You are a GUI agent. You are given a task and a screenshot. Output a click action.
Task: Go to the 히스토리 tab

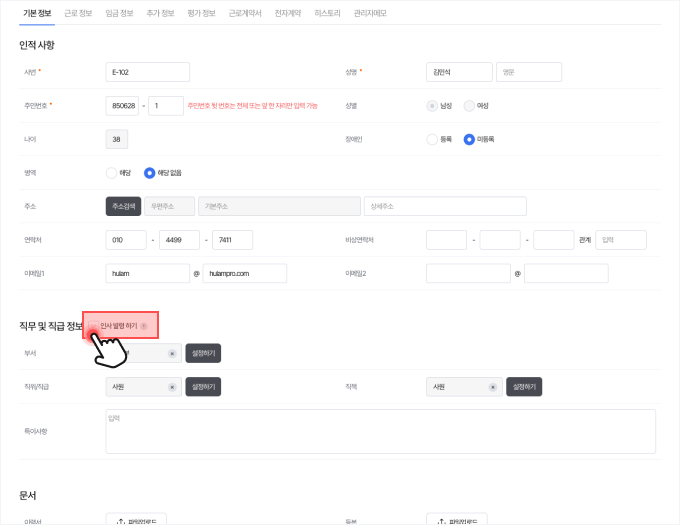pos(325,13)
